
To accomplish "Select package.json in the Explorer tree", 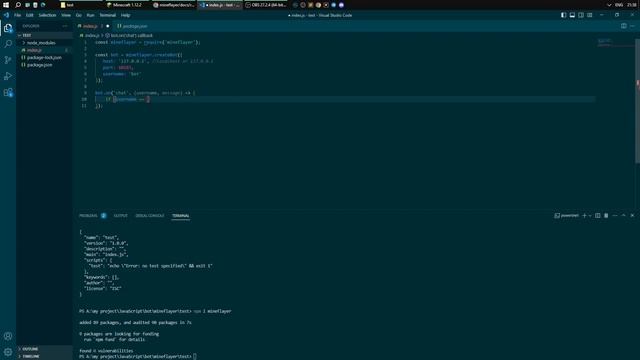I will point(44,65).
